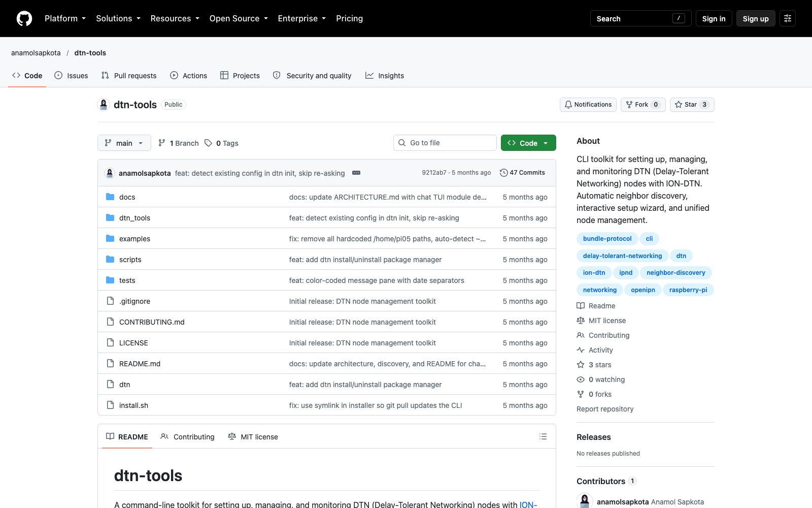The height and width of the screenshot is (508, 812).
Task: Click the ion-dtn topic tag
Action: [x=594, y=272]
